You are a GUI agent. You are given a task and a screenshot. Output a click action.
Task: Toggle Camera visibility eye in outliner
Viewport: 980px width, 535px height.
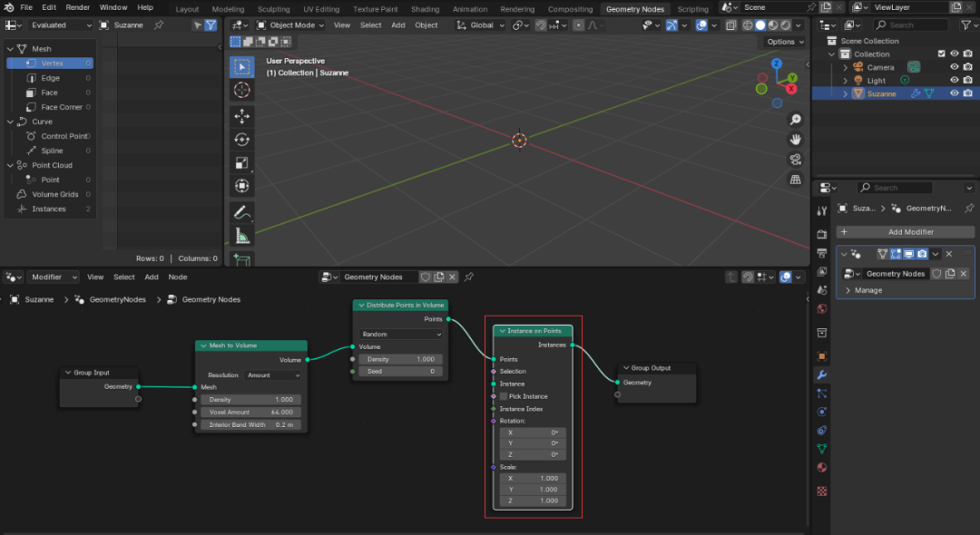click(x=954, y=67)
